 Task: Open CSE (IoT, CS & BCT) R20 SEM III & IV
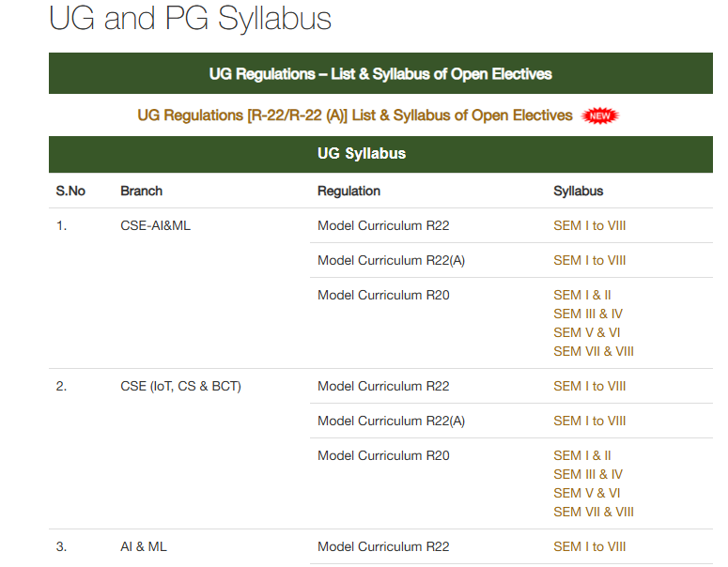click(588, 475)
